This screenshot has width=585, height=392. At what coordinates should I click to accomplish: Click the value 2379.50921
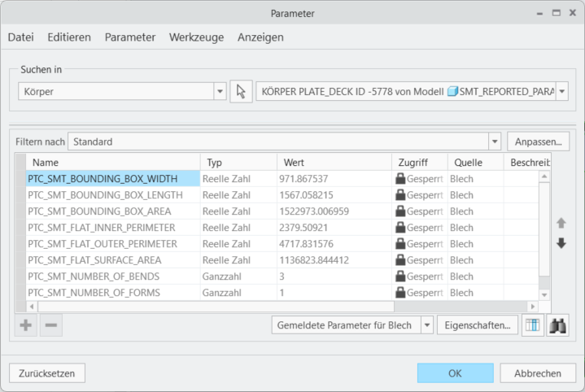303,228
